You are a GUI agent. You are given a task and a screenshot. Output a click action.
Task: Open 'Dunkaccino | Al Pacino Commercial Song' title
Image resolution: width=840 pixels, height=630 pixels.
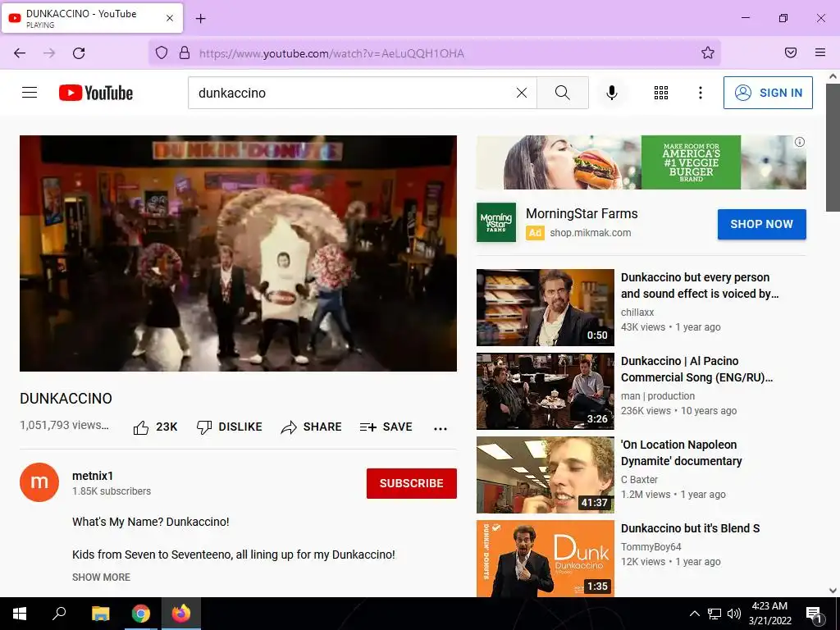[x=696, y=369]
